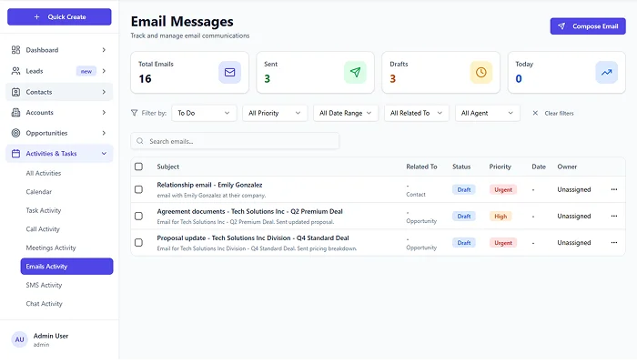This screenshot has width=637, height=364.
Task: Click the Compose Email button
Action: tap(587, 26)
